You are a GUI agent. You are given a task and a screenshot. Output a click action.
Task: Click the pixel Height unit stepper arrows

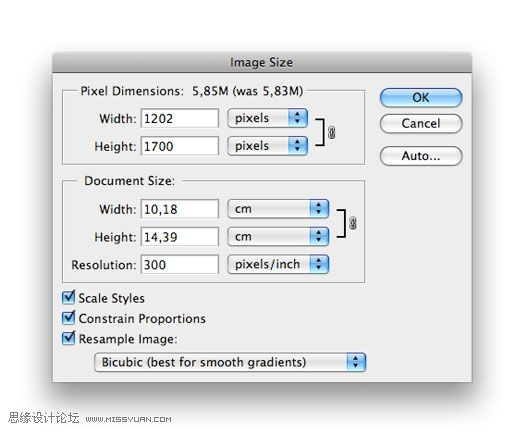click(298, 145)
